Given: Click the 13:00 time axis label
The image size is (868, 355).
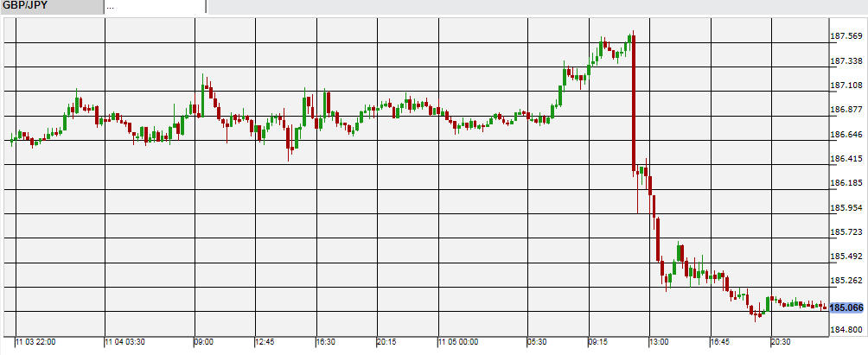Looking at the screenshot, I should pyautogui.click(x=660, y=343).
